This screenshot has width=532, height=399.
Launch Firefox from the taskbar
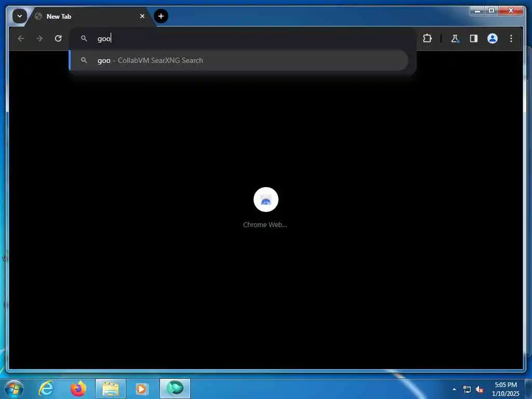pyautogui.click(x=78, y=389)
